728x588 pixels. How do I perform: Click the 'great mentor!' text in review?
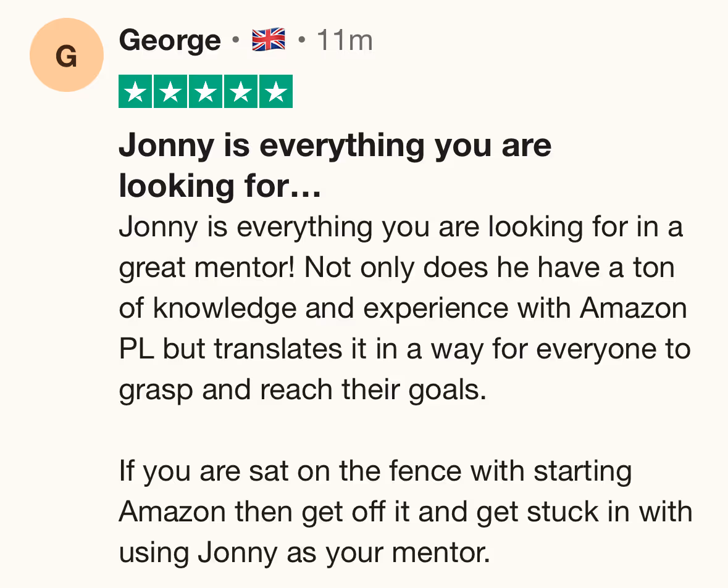coord(207,268)
